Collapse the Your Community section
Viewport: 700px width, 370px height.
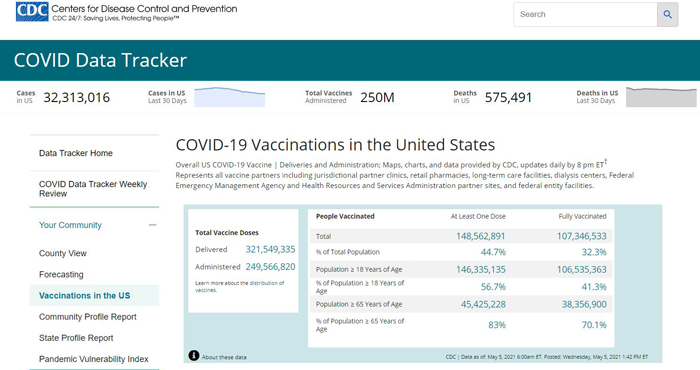pyautogui.click(x=153, y=225)
